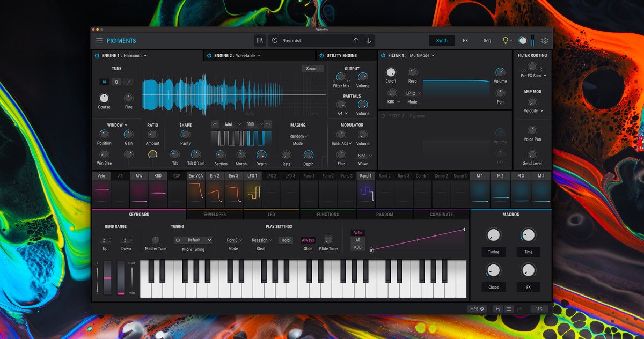644x339 pixels.
Task: Open settings gear icon
Action: [545, 41]
